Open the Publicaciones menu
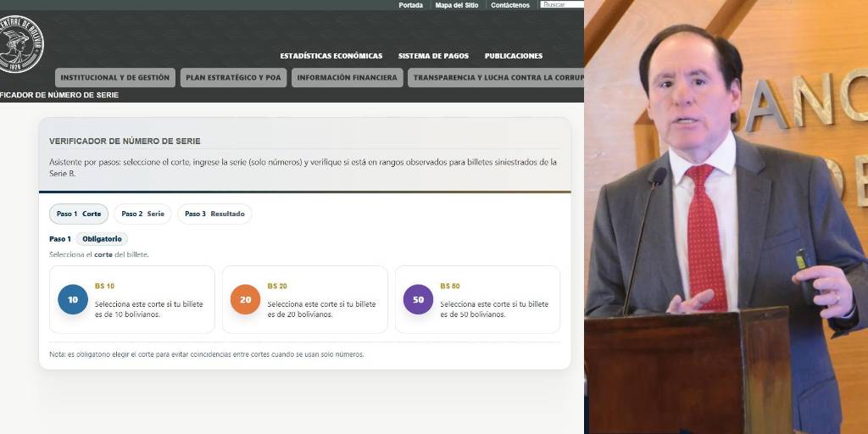Screen dimensions: 868x434 [514, 56]
